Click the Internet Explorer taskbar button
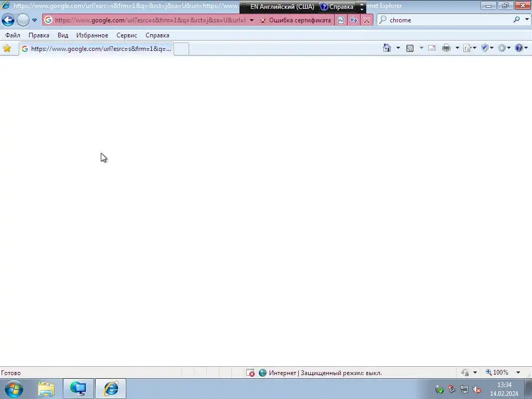The width and height of the screenshot is (532, 399). (111, 389)
